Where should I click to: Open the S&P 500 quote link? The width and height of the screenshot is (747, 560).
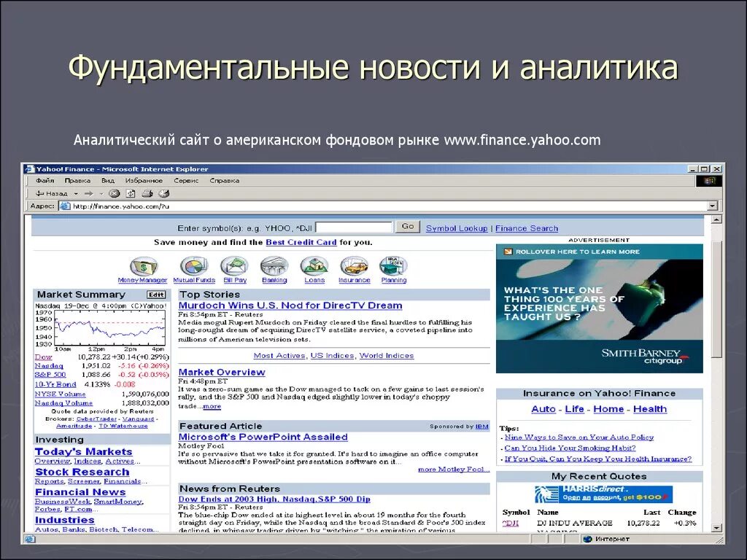[x=50, y=375]
